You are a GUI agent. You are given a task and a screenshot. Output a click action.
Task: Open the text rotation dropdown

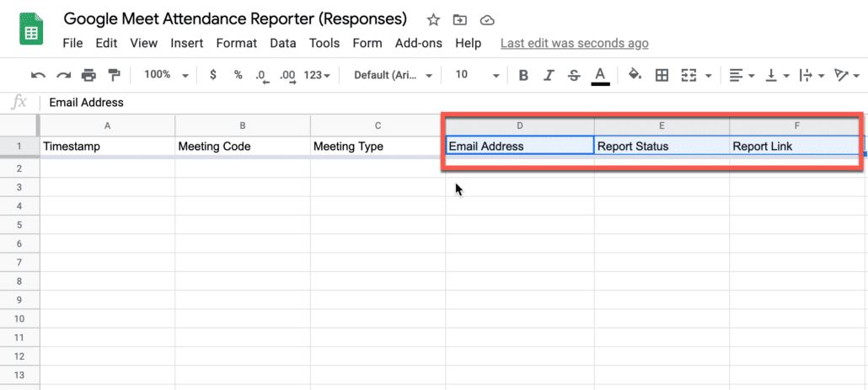pyautogui.click(x=847, y=76)
